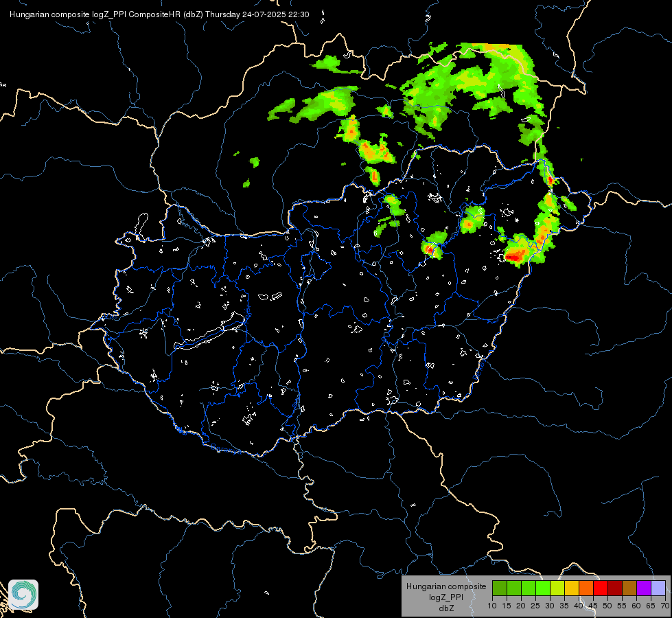Click the 50–55 dBZ dark red swatch

click(x=614, y=588)
